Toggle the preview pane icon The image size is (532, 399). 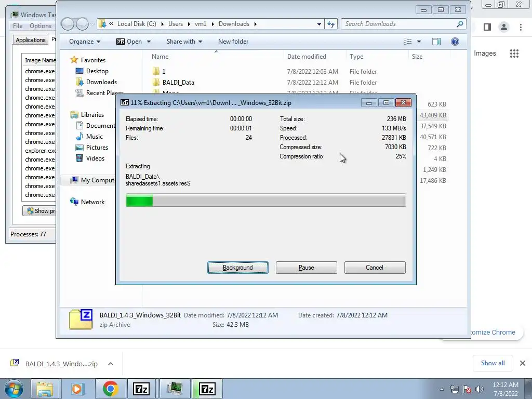click(x=436, y=42)
